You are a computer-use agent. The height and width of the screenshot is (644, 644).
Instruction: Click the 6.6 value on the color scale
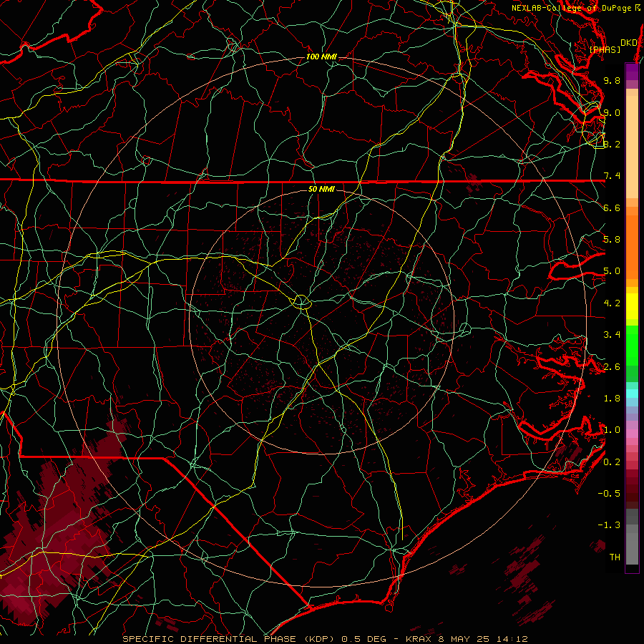(612, 208)
